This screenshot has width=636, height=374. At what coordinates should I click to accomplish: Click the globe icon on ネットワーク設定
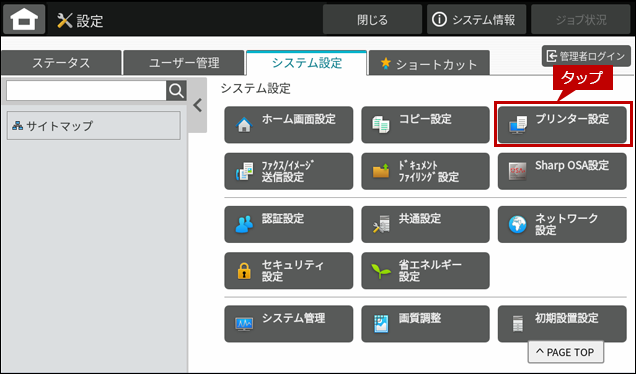click(518, 224)
